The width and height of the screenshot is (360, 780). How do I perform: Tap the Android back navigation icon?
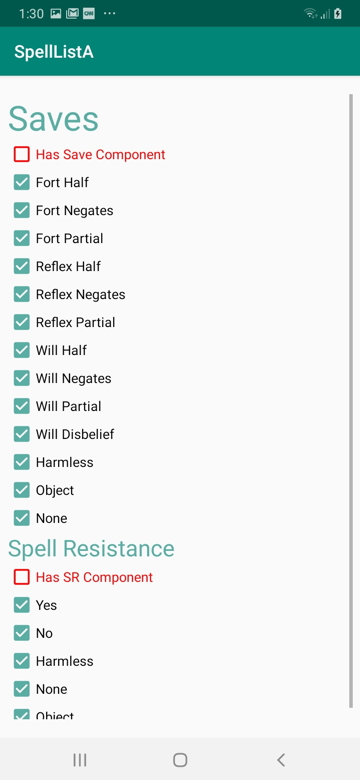point(281,760)
